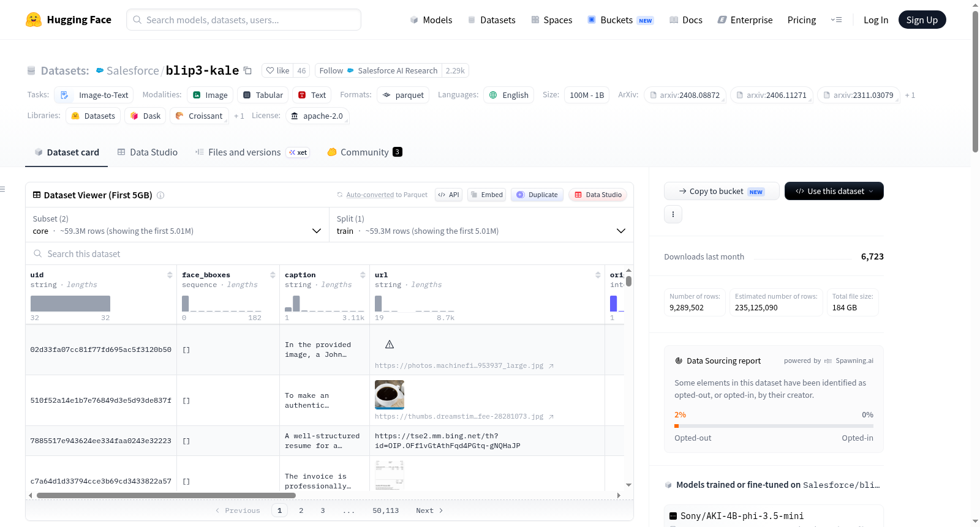The height and width of the screenshot is (527, 980).
Task: Like the dataset
Action: (x=277, y=70)
